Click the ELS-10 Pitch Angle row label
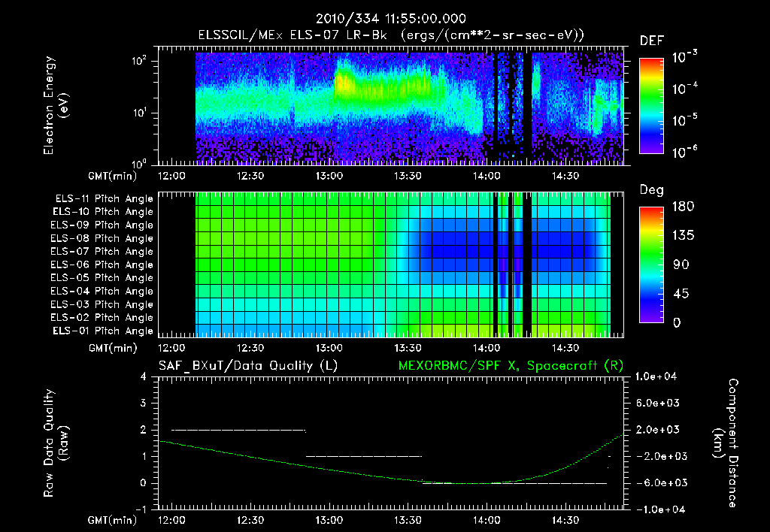770x532 pixels. [103, 212]
